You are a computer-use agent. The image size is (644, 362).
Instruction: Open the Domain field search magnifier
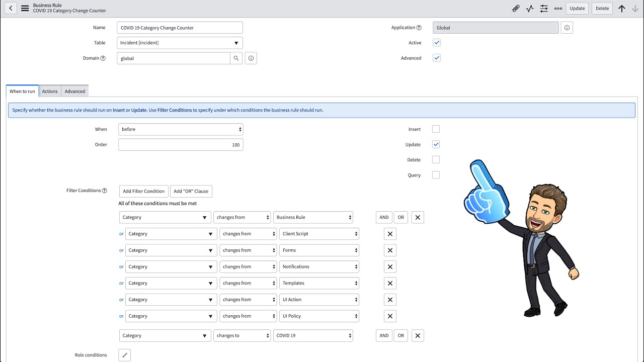coord(236,58)
